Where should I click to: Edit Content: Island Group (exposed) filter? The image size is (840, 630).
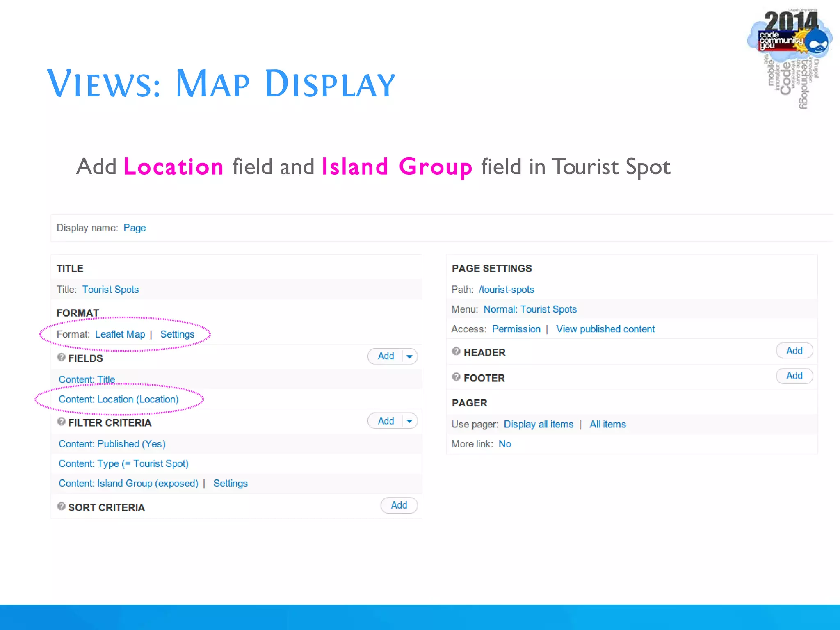[128, 483]
